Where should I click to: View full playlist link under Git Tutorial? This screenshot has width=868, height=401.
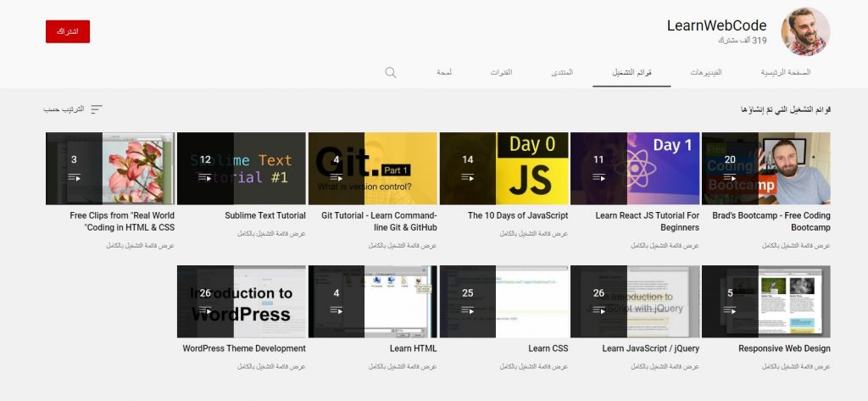pos(403,245)
